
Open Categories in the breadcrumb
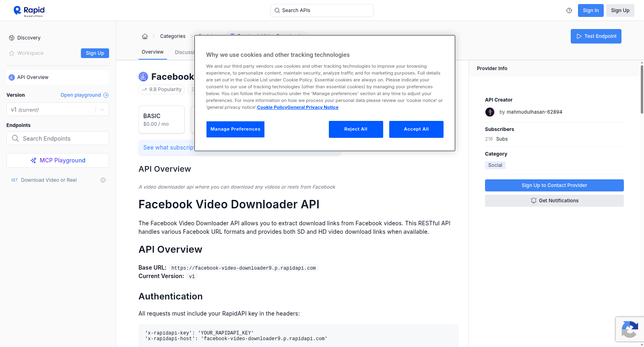point(173,36)
